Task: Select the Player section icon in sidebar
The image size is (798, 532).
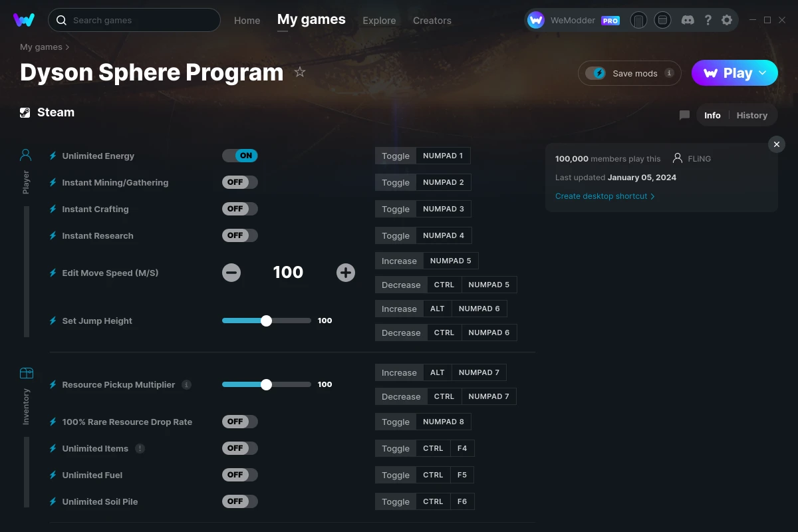Action: [x=25, y=154]
